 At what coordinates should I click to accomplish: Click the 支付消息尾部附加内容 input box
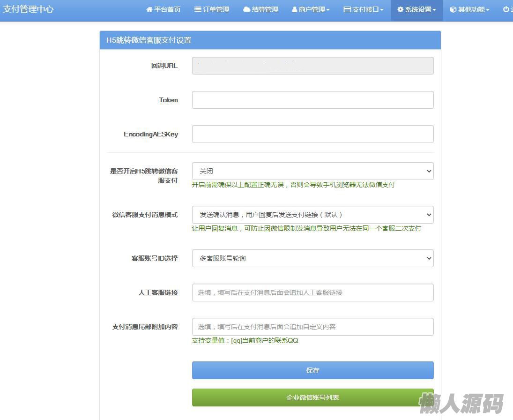pos(312,327)
